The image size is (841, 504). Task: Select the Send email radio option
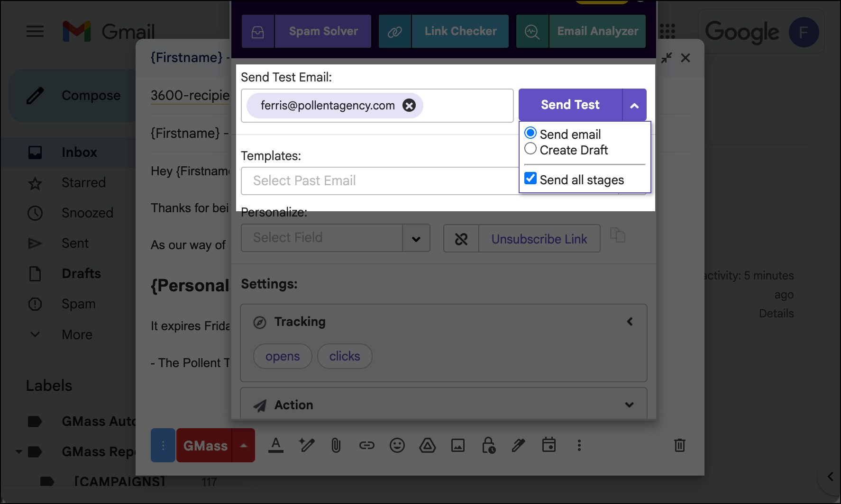(x=530, y=133)
